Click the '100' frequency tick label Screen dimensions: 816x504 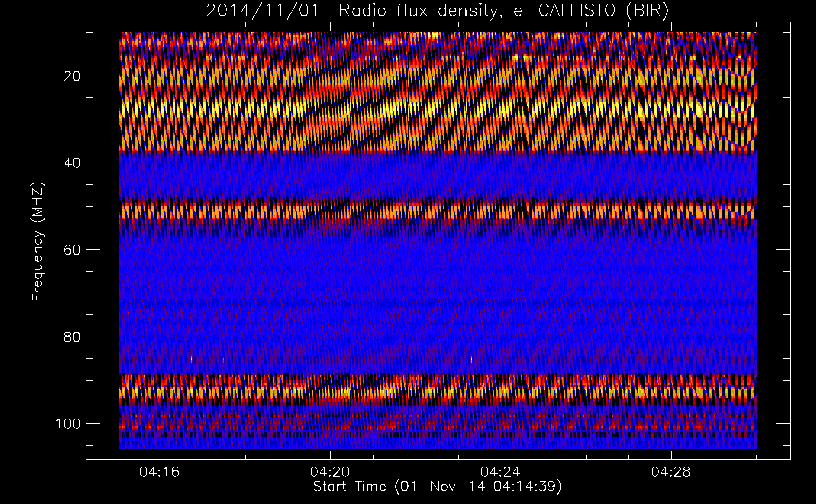pos(68,424)
